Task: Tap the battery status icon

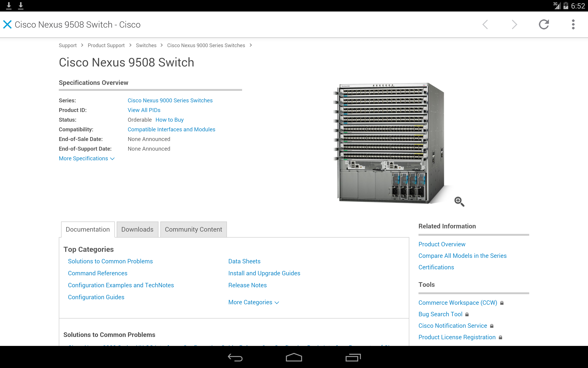Action: (x=566, y=6)
